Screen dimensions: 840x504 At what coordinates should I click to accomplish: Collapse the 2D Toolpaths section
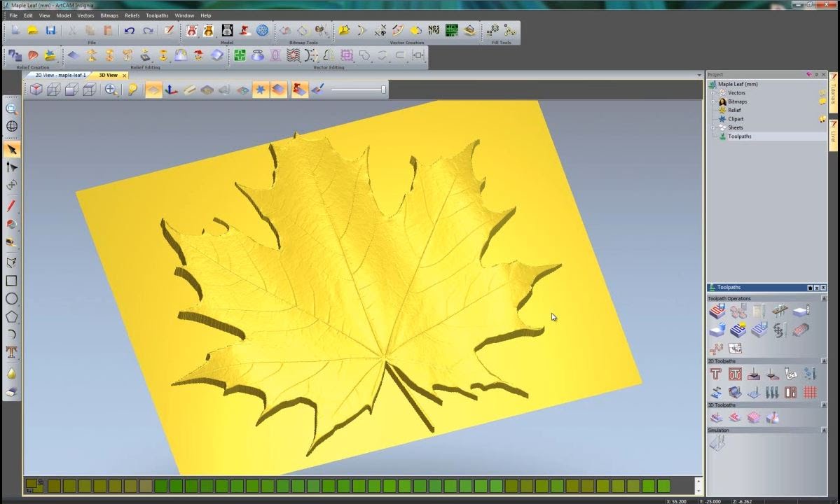tap(824, 361)
